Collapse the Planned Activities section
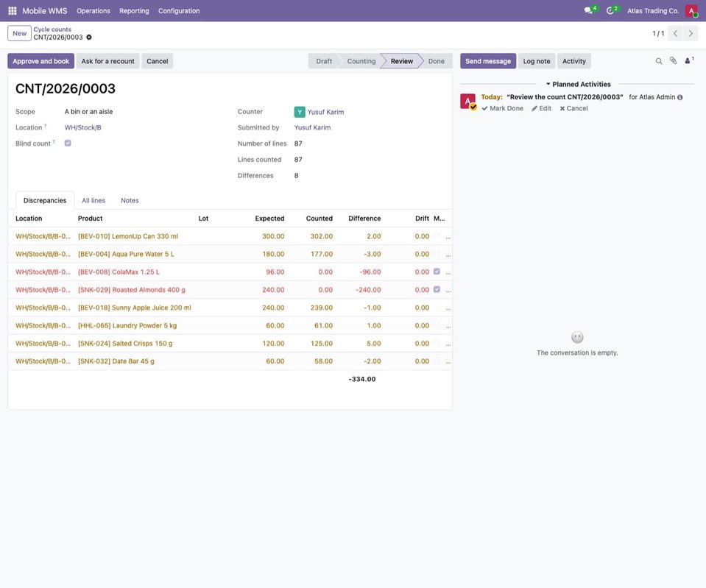Image resolution: width=706 pixels, height=588 pixels. coord(578,84)
